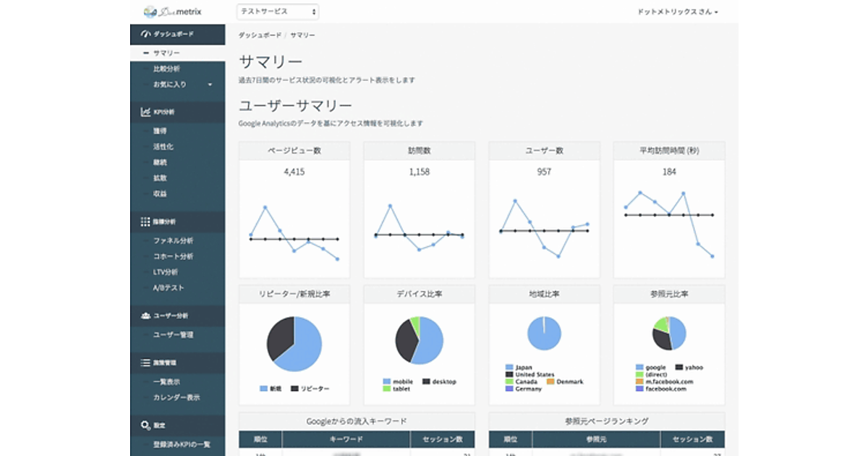Toggle the mobile legend swatch

(x=387, y=381)
